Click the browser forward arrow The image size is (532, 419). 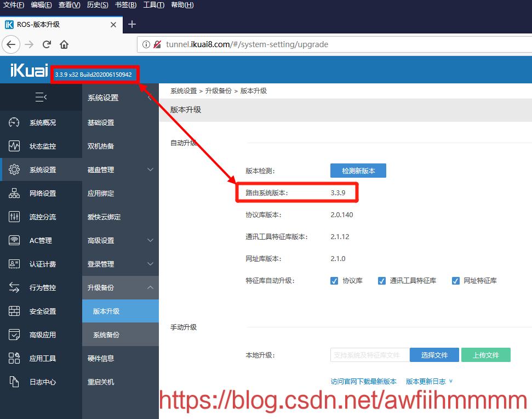point(29,44)
